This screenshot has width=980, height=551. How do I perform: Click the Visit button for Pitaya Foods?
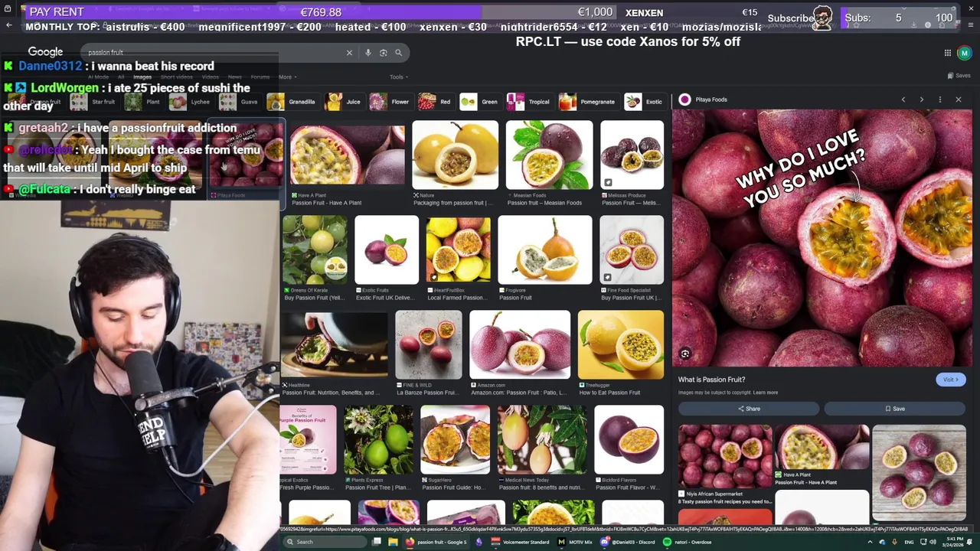pyautogui.click(x=950, y=380)
